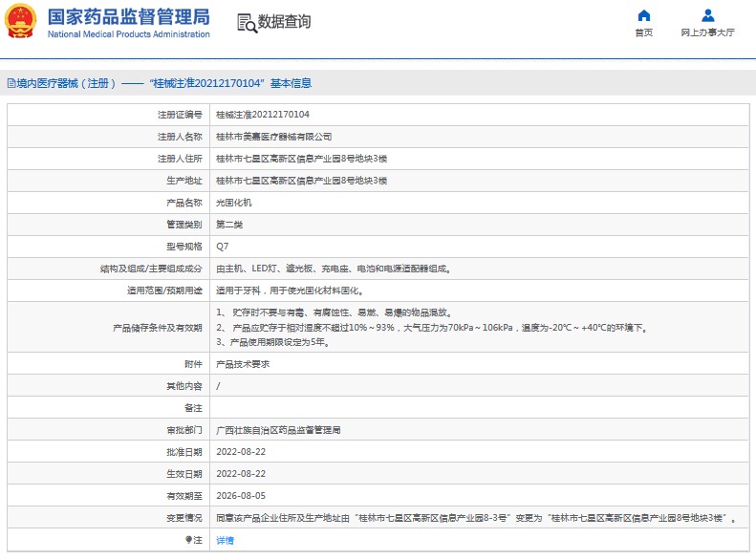
Task: Click the national emblem logo
Action: tap(22, 21)
